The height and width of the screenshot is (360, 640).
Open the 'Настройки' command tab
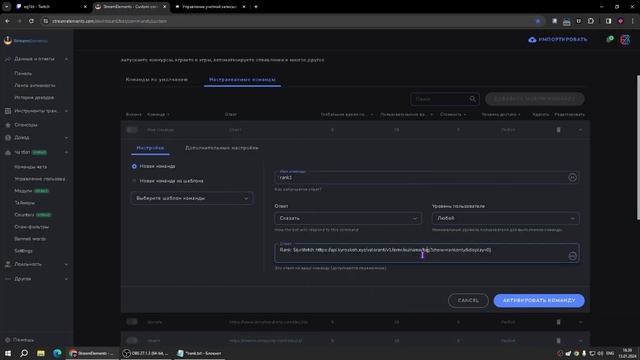click(150, 148)
